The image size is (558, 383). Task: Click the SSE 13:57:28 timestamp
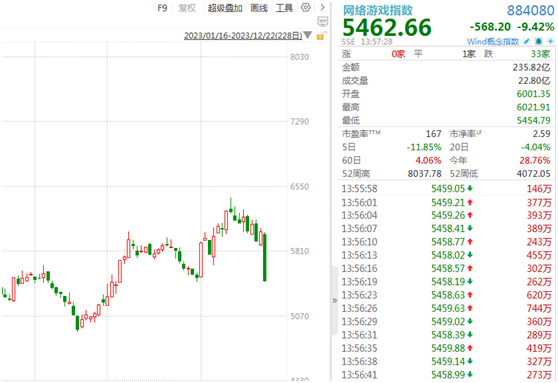[x=367, y=42]
